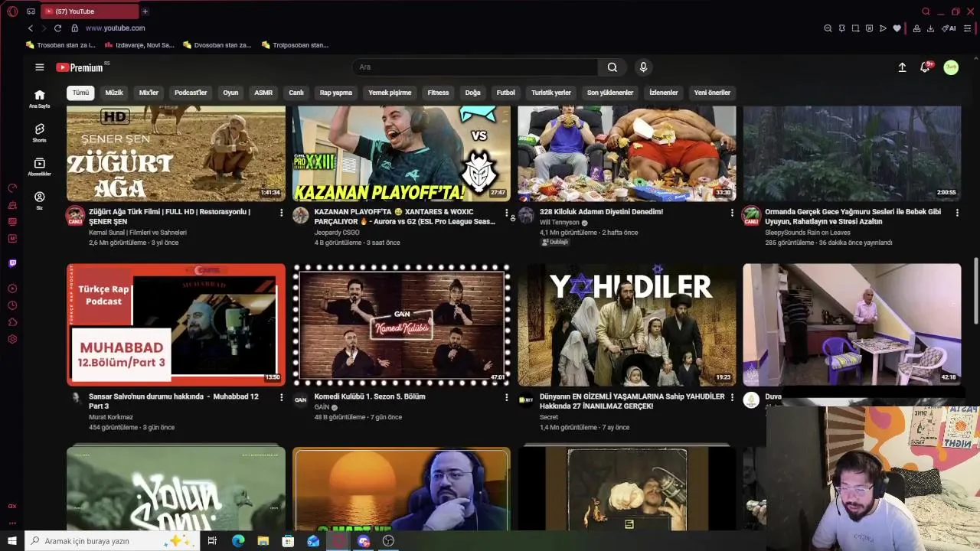Screen dimensions: 980x551
Task: Click the zoom out icon in address bar
Action: [828, 28]
